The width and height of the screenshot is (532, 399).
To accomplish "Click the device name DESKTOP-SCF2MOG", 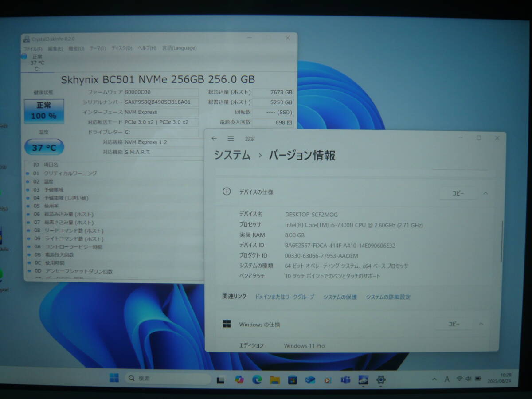I will (x=311, y=215).
